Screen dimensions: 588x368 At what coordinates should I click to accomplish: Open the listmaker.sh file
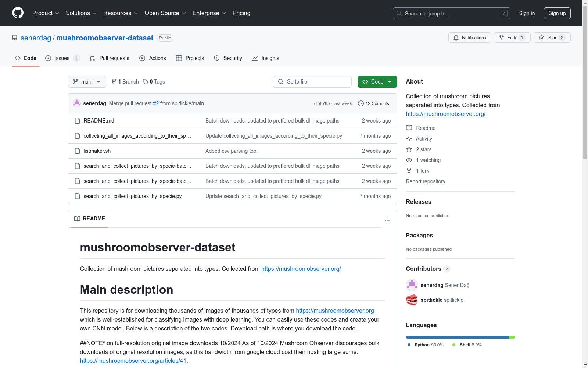pos(97,151)
